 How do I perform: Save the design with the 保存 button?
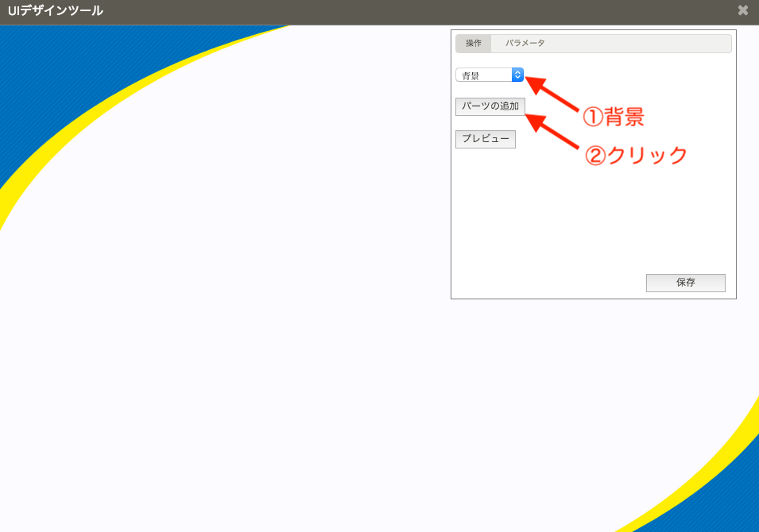[685, 283]
